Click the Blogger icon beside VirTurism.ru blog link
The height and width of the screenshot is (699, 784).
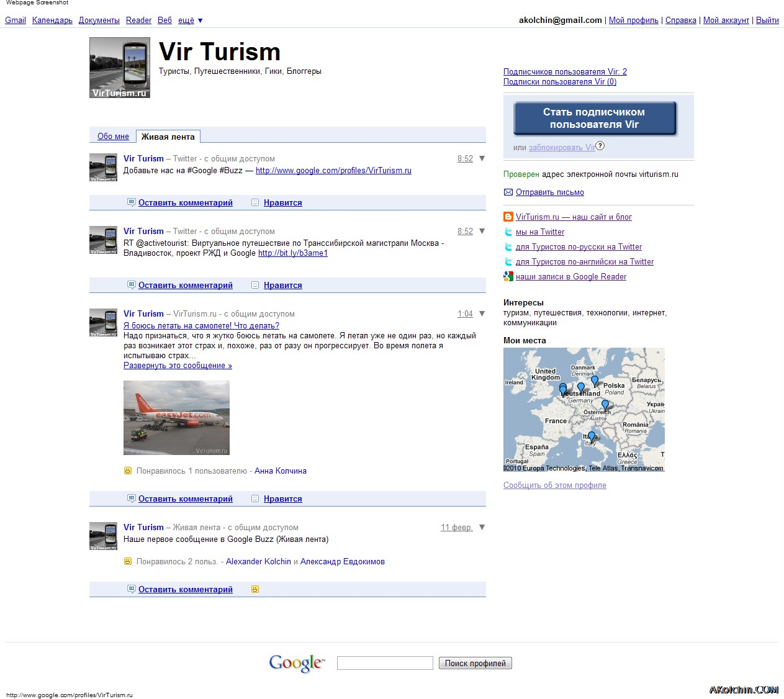(508, 217)
